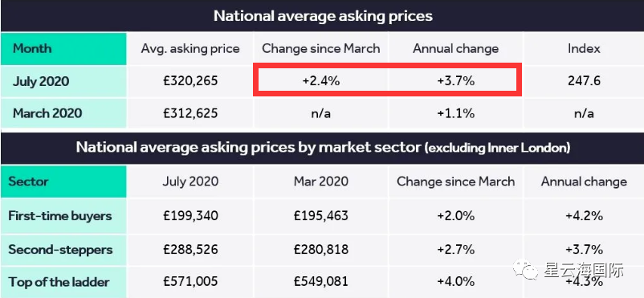Screen dimensions: 644x298
Task: Click the +4.2% first-time buyers annual change
Action: tap(584, 216)
